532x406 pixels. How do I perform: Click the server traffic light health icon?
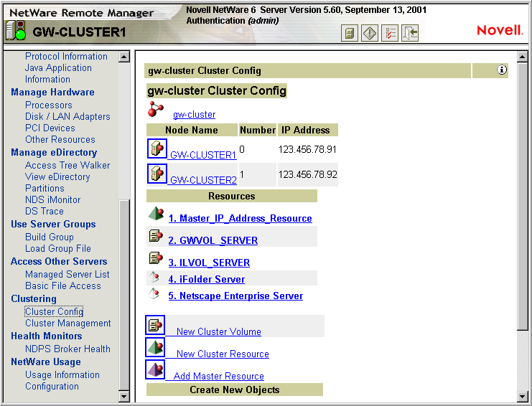click(16, 31)
